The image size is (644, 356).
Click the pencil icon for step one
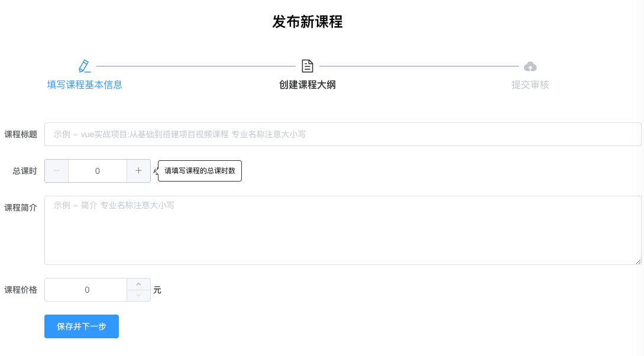point(85,66)
